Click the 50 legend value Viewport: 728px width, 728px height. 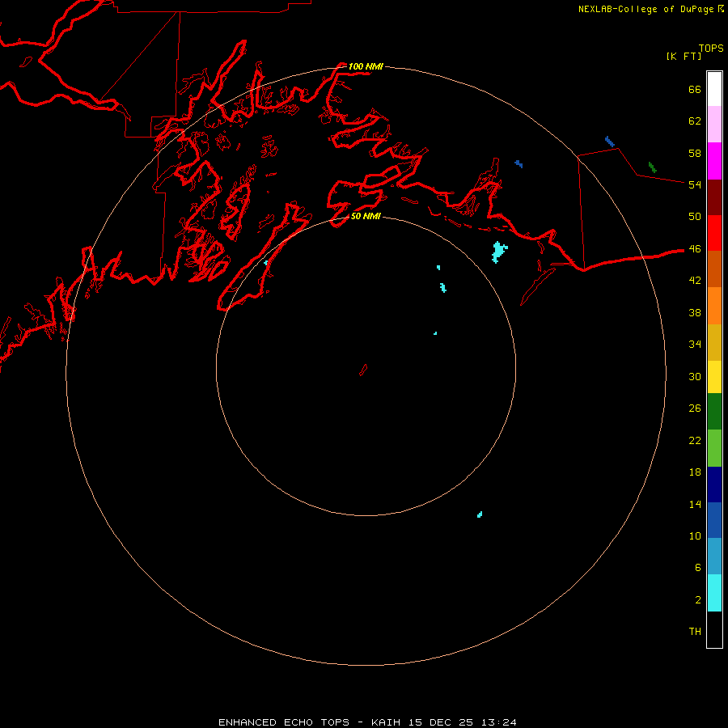tap(695, 216)
